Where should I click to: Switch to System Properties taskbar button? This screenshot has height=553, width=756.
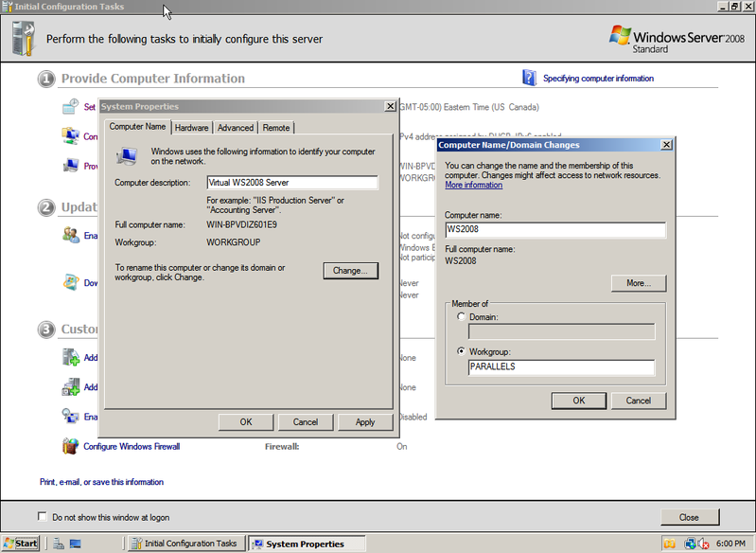(x=308, y=544)
